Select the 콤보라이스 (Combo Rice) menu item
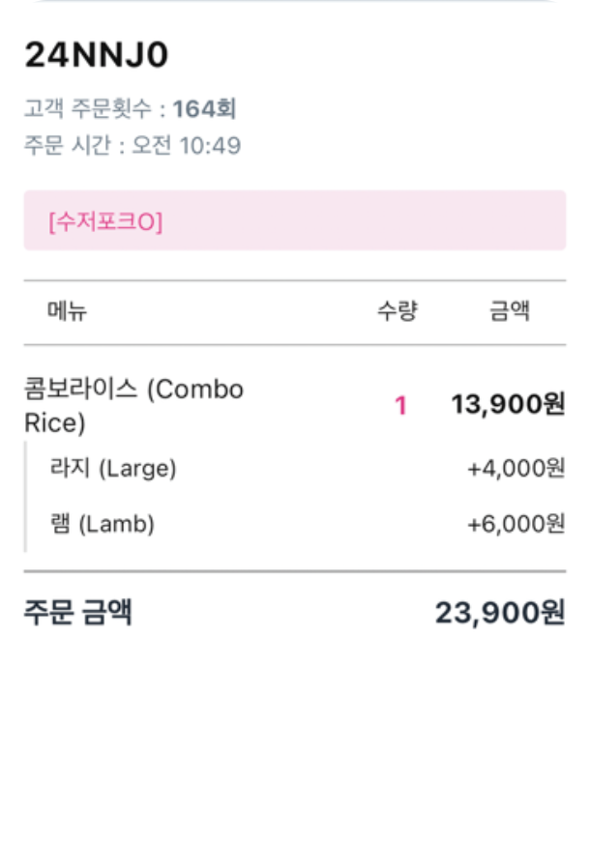This screenshot has width=590, height=868. pyautogui.click(x=133, y=406)
